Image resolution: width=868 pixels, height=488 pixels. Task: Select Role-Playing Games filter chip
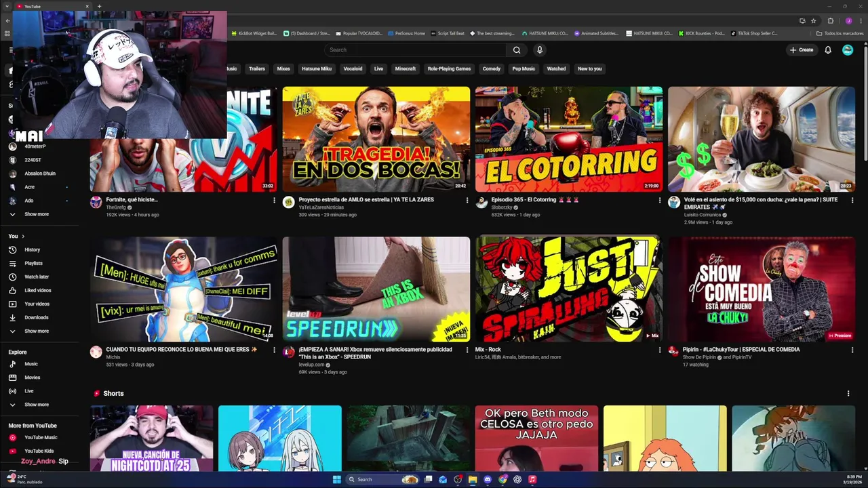449,68
